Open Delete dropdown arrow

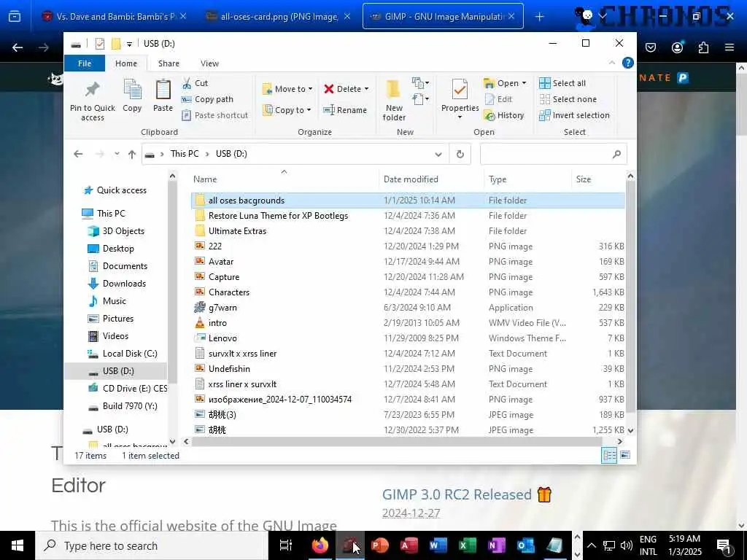click(x=366, y=89)
